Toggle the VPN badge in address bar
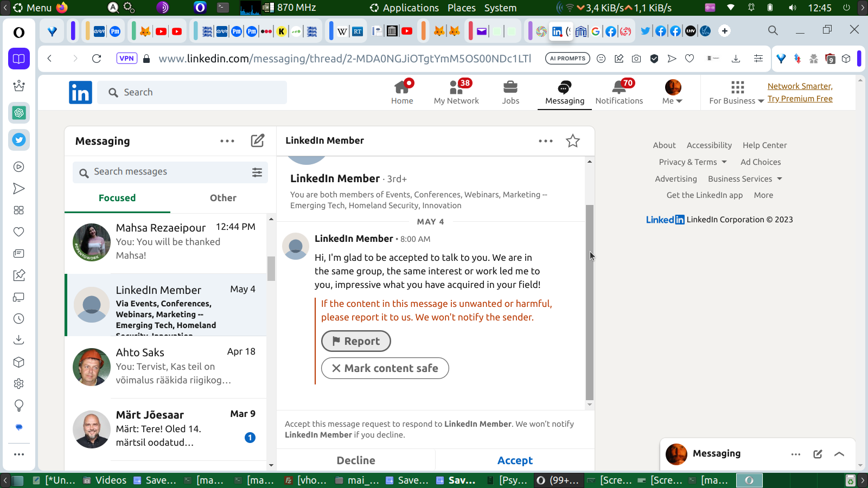This screenshot has height=488, width=868. [x=126, y=59]
